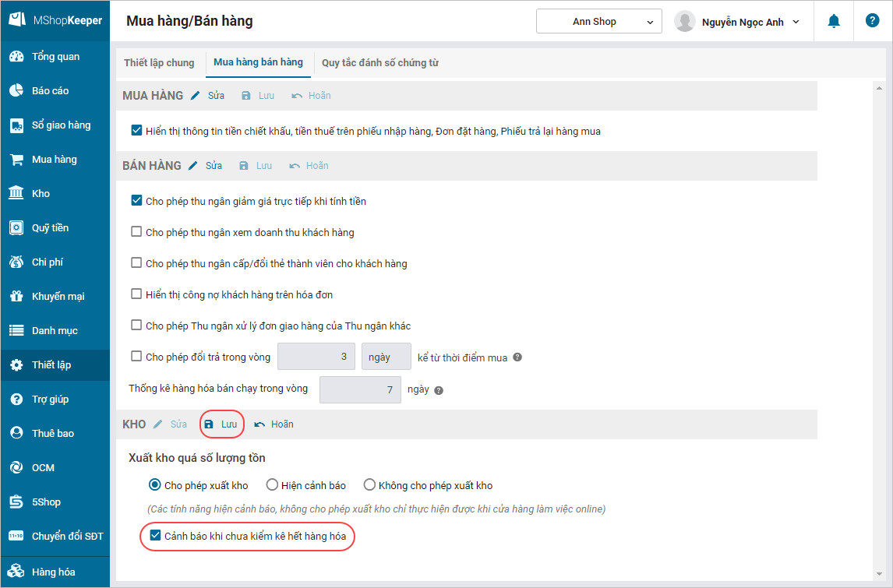Click Sửa in BÁN HÀNG section
This screenshot has height=588, width=893.
coord(214,166)
